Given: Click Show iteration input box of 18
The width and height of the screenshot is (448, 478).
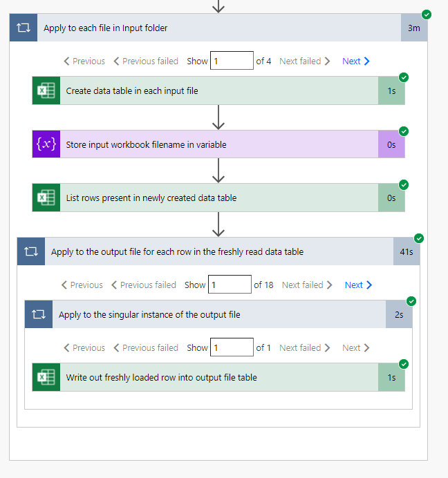Looking at the screenshot, I should tap(230, 285).
